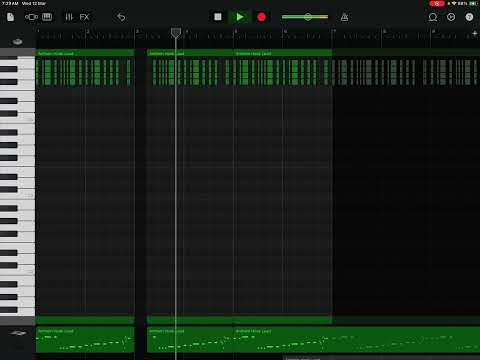Select the playhead handle on the ruler
480x360 pixels.
(176, 33)
